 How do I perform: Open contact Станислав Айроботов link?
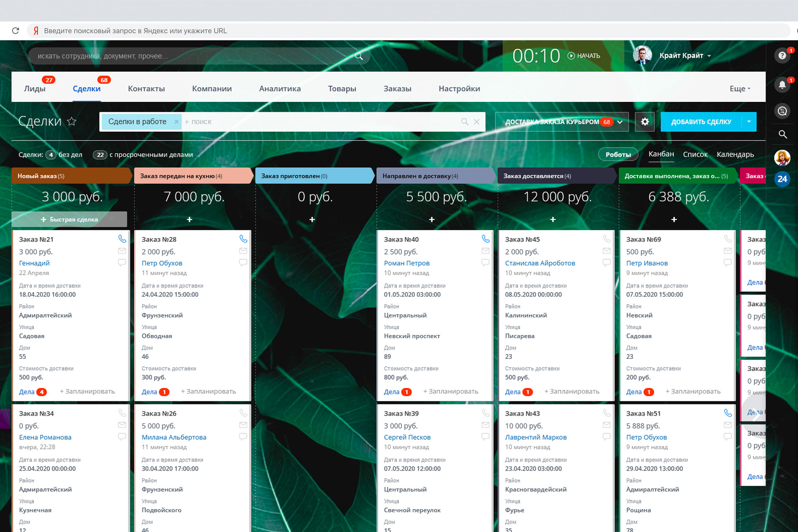pos(540,263)
